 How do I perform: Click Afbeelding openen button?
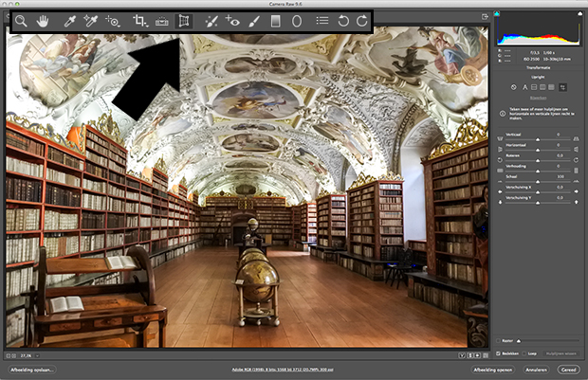click(493, 370)
